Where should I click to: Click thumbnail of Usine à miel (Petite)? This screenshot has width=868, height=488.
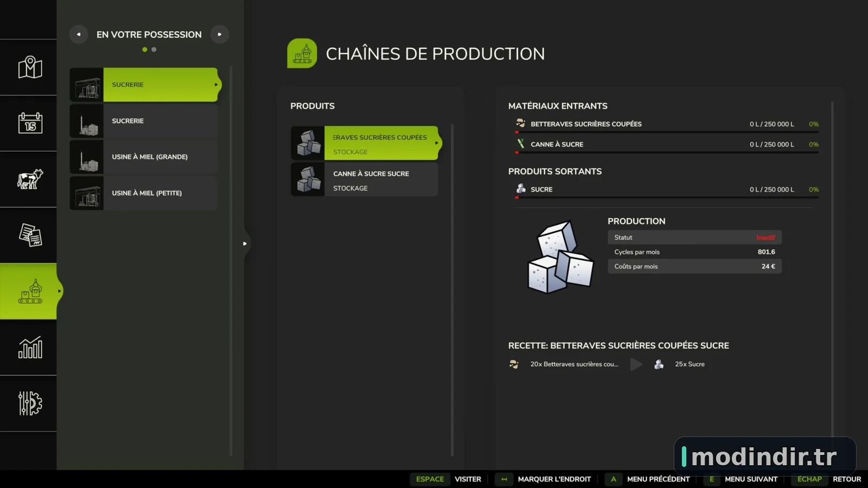pyautogui.click(x=87, y=193)
